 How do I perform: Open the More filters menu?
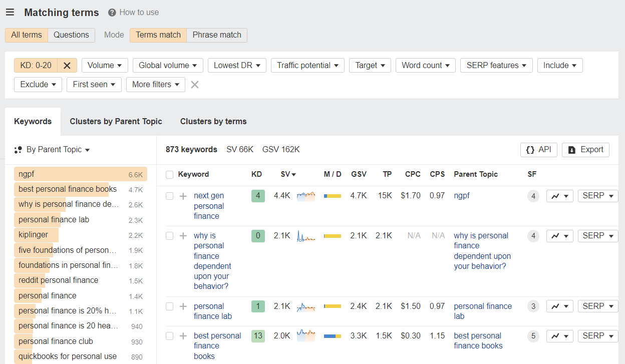click(x=155, y=84)
